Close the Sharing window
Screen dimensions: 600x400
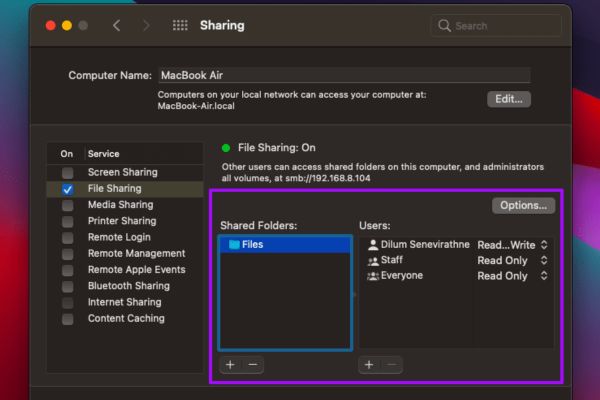click(51, 26)
